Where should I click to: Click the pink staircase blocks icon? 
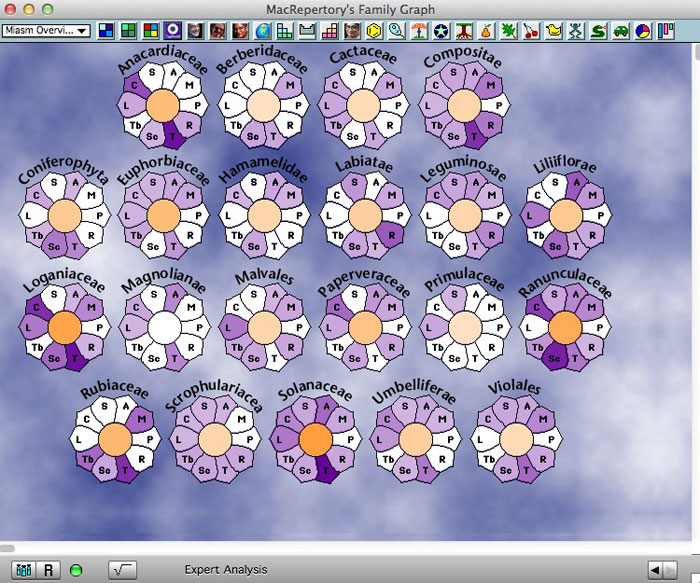(x=329, y=31)
